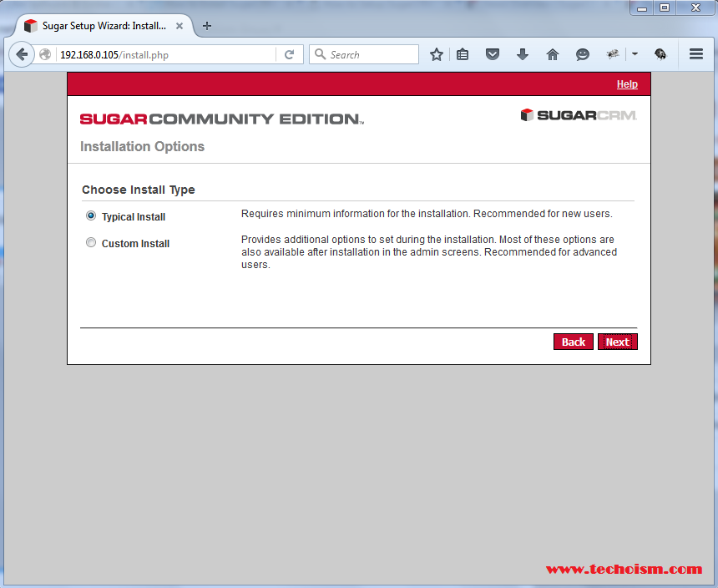
Task: Open the downloads arrow icon
Action: [x=523, y=55]
